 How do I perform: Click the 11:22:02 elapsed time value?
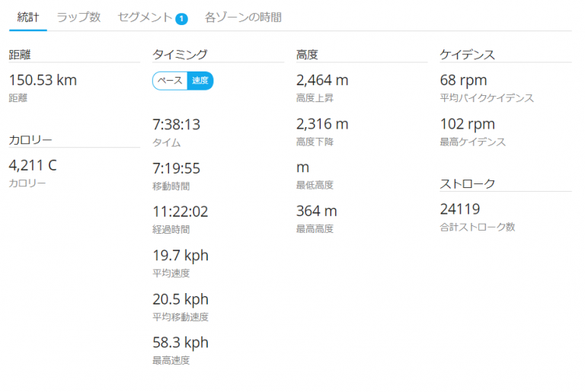point(181,212)
